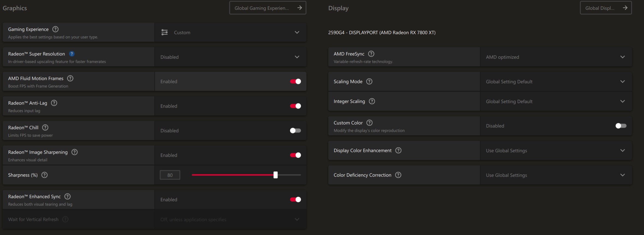This screenshot has height=235, width=644.
Task: Click the Sharpness slider handle
Action: click(276, 175)
